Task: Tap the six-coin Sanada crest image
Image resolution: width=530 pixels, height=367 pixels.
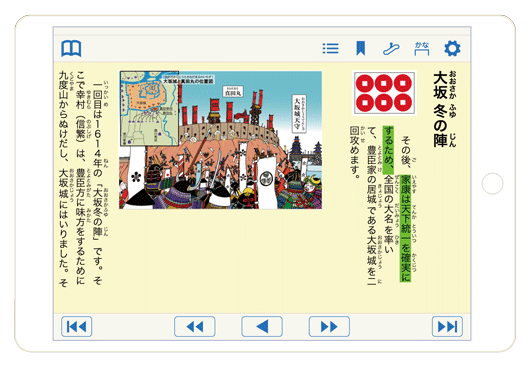Action: pyautogui.click(x=384, y=93)
